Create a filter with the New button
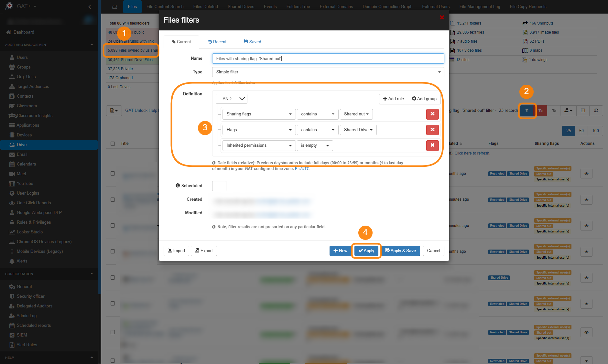 click(x=340, y=251)
